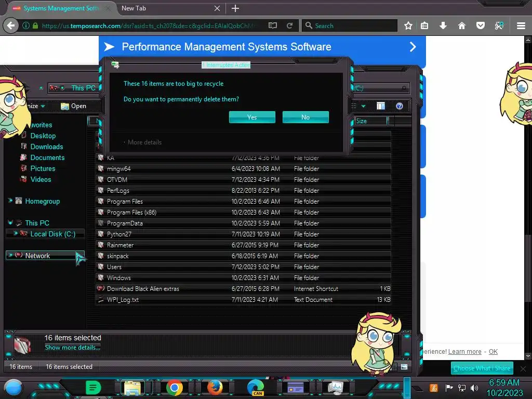The height and width of the screenshot is (399, 532).
Task: Select the skinpack folder row
Action: [243, 256]
